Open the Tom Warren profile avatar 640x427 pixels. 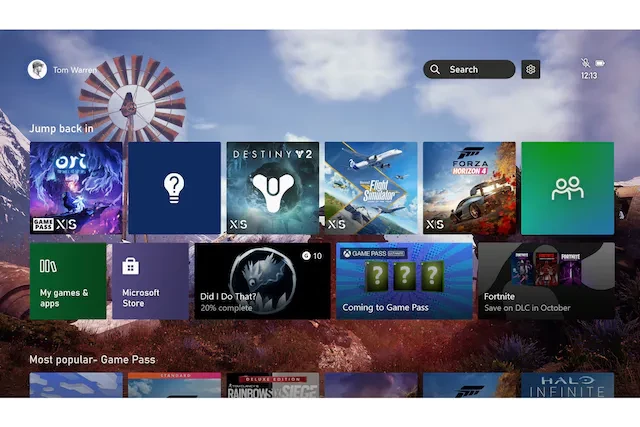click(37, 69)
